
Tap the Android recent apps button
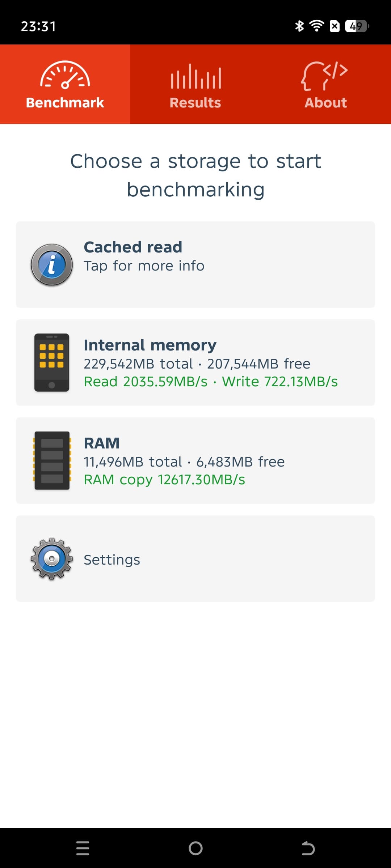(x=83, y=848)
